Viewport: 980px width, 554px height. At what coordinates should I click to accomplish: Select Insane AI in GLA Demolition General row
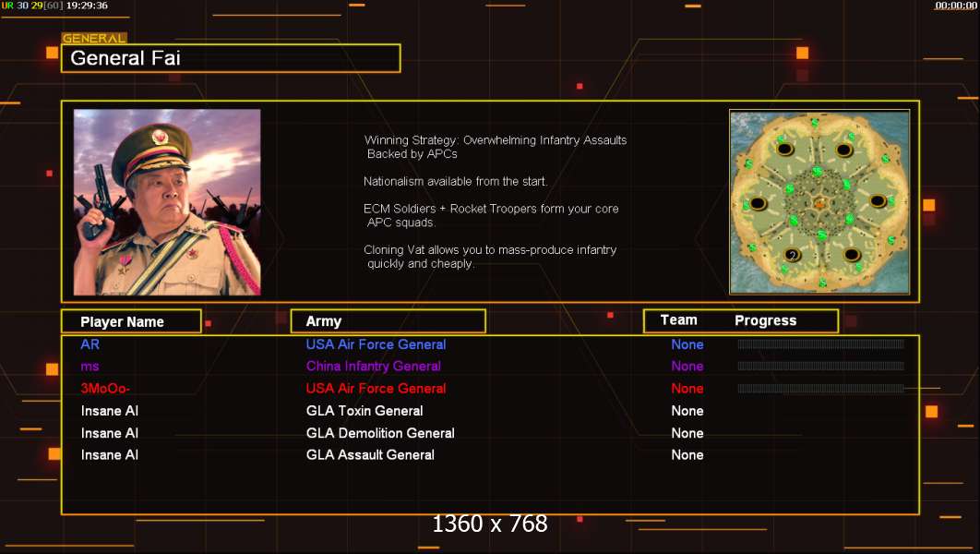(x=110, y=433)
